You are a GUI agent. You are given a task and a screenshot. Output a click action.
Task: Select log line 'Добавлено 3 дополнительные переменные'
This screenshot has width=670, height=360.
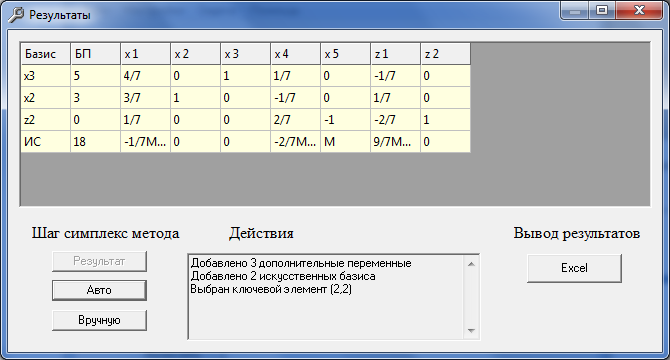(x=301, y=263)
